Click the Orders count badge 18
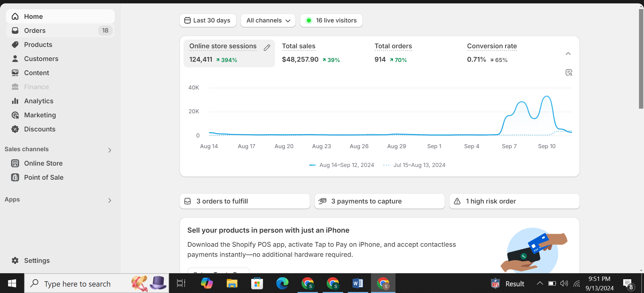644x293 pixels. (x=105, y=31)
